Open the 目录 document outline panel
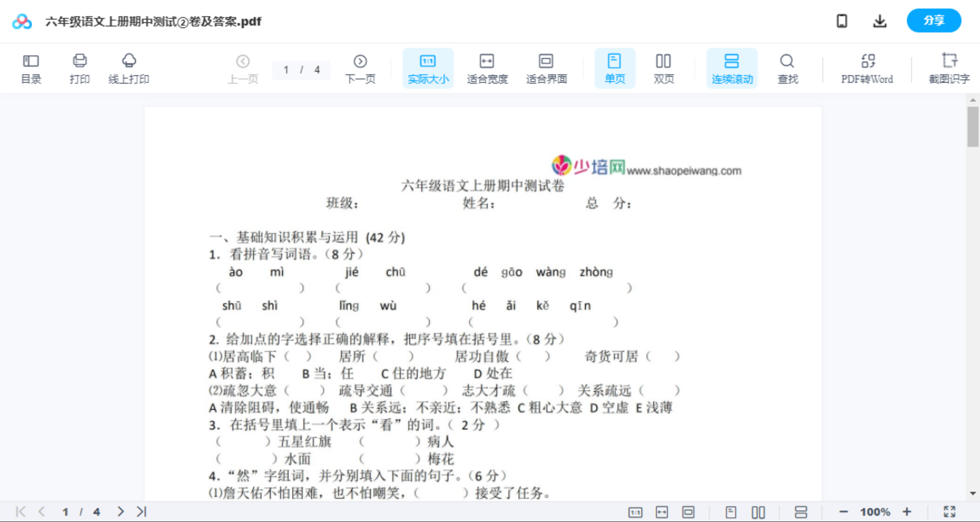The height and width of the screenshot is (522, 980). pyautogui.click(x=31, y=68)
